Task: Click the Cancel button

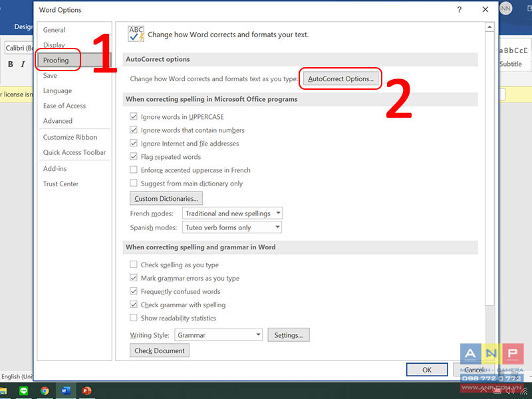Action: click(473, 370)
